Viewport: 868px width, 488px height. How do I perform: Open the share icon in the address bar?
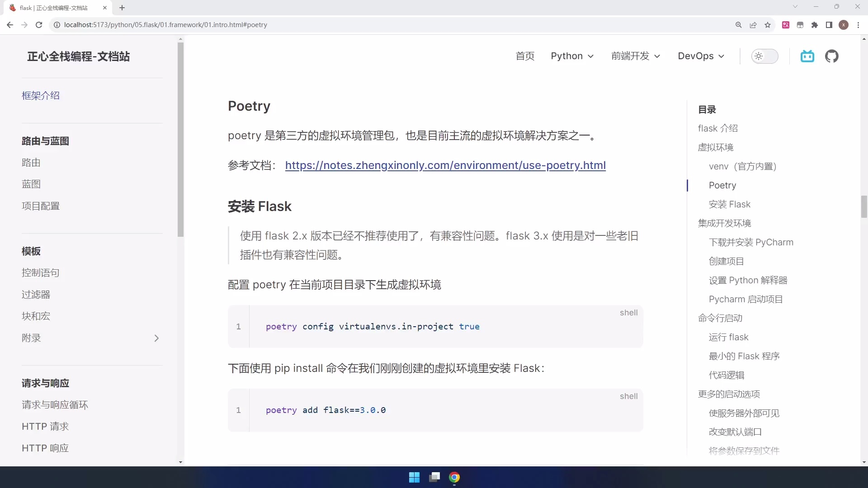(x=753, y=25)
